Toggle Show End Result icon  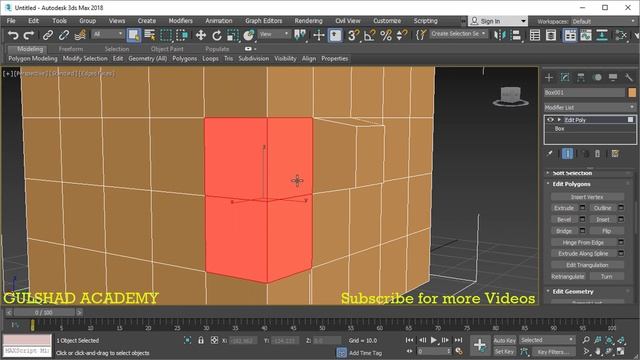coord(567,153)
